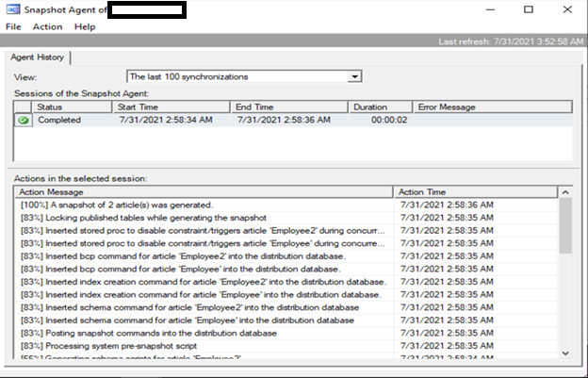Click the Error Message column header
Viewport: 588px width, 378px height.
click(x=493, y=107)
